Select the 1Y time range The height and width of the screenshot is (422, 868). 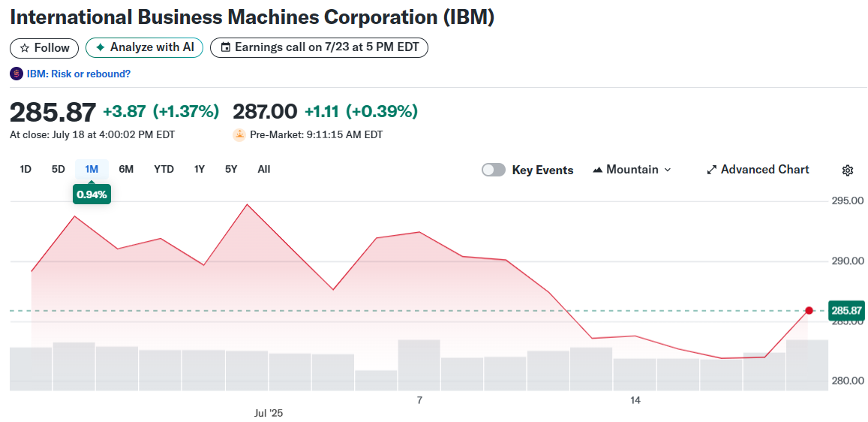[200, 170]
